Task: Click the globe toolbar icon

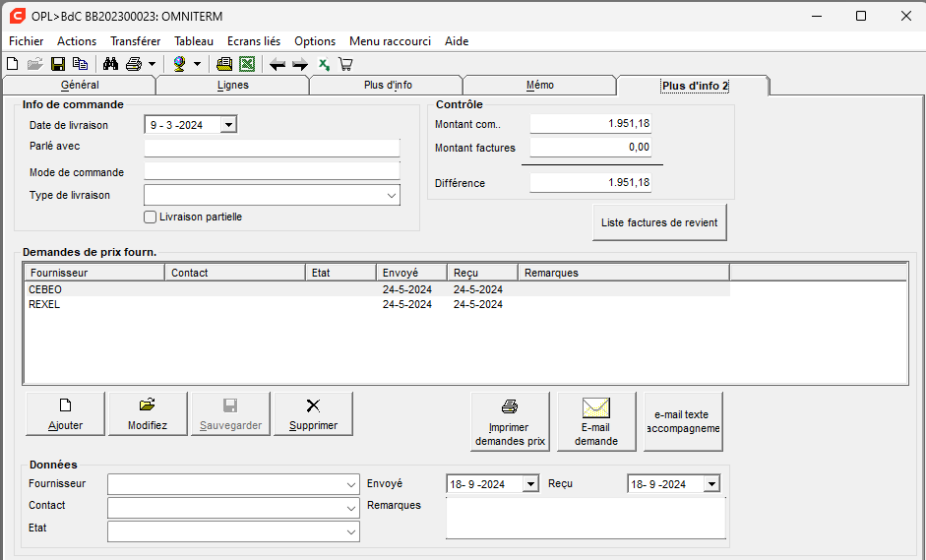Action: (179, 64)
